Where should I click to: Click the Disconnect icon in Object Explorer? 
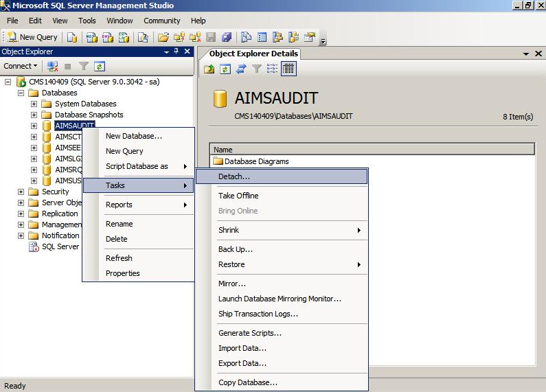pyautogui.click(x=52, y=66)
